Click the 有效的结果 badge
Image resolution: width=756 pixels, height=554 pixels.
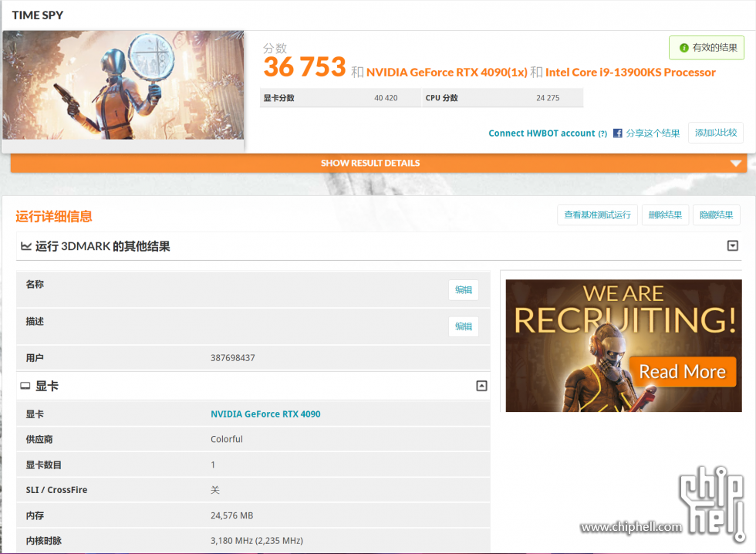tap(707, 48)
